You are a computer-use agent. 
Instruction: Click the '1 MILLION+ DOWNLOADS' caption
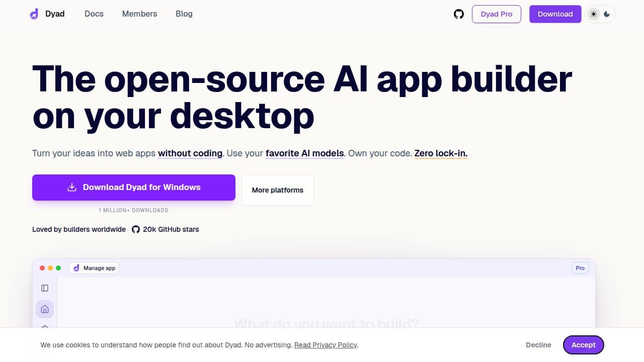[133, 210]
